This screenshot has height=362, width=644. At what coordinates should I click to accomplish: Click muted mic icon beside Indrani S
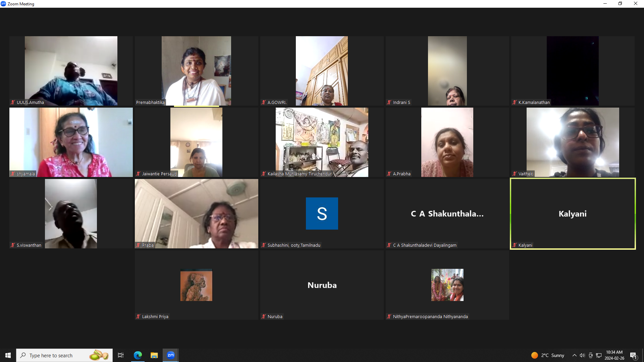point(389,103)
